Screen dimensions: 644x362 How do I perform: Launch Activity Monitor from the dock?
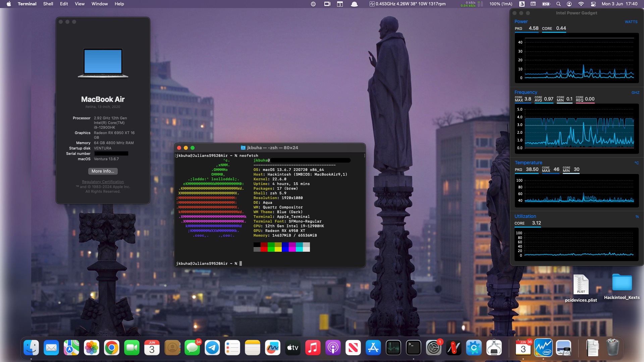393,348
